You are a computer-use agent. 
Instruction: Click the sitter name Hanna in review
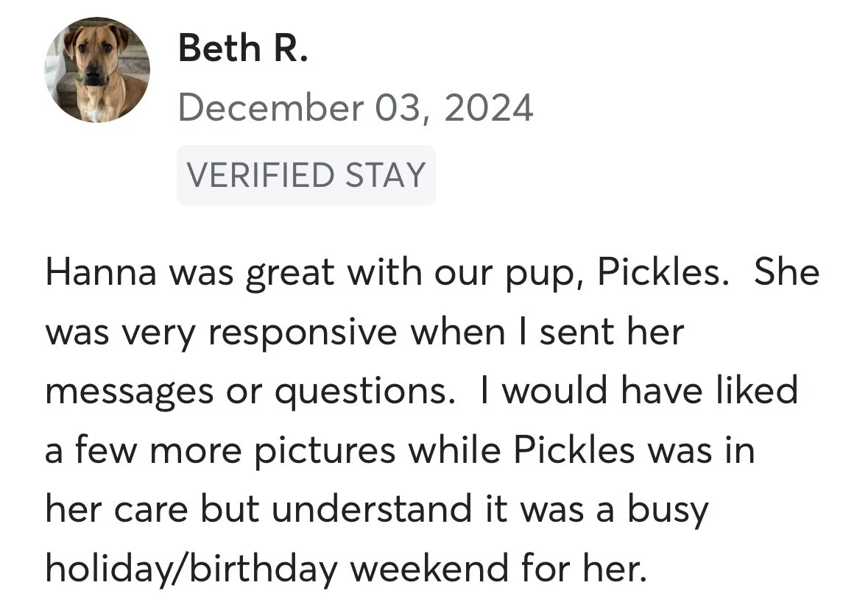(x=101, y=272)
